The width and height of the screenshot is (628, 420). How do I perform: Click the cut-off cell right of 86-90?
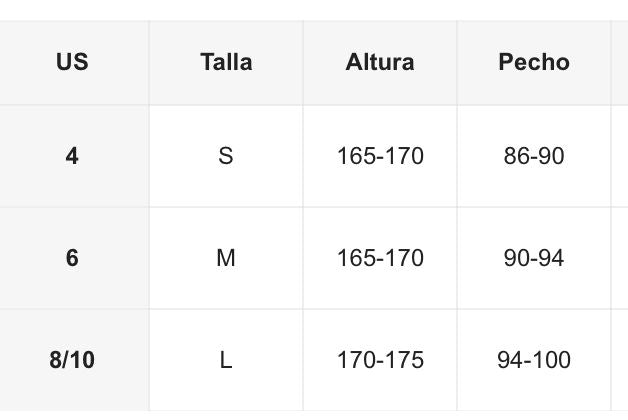pyautogui.click(x=620, y=156)
